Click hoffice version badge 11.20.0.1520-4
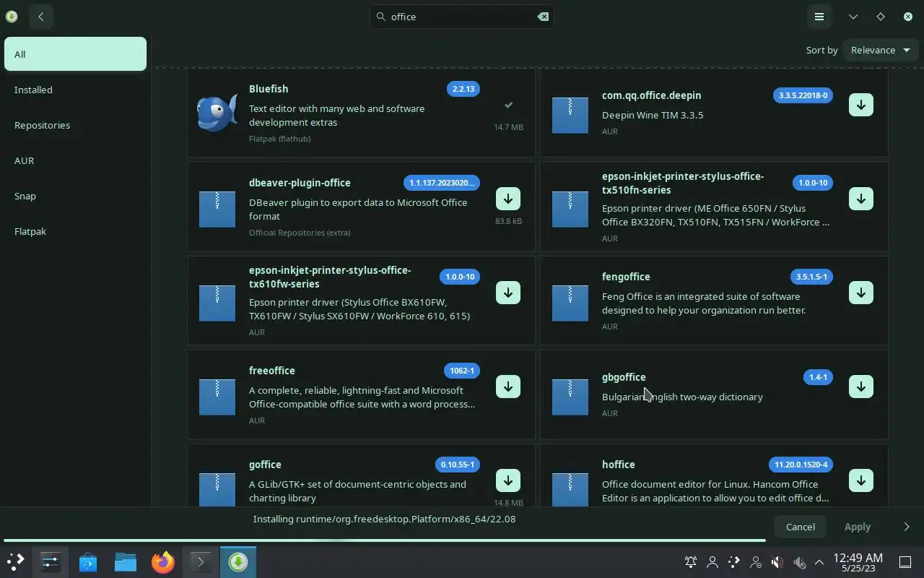This screenshot has width=924, height=578. click(x=801, y=465)
